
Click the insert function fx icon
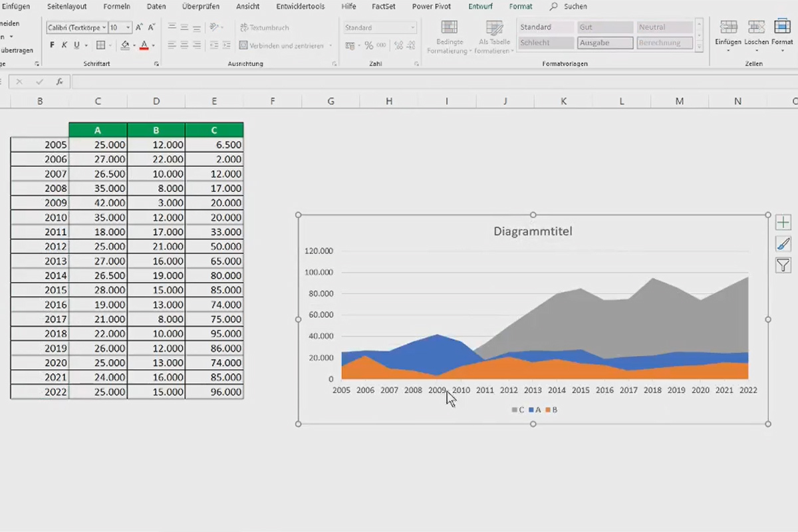(59, 82)
